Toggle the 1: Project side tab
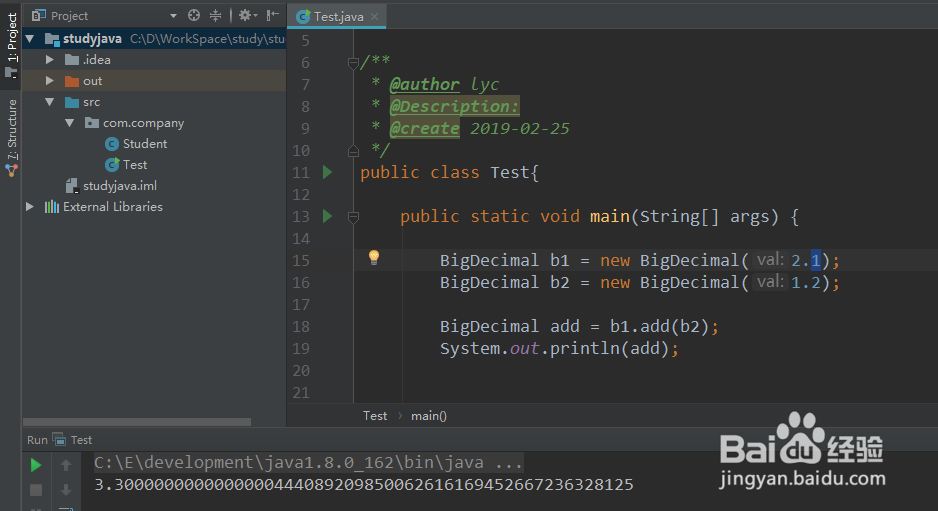The height and width of the screenshot is (511, 938). 11,46
